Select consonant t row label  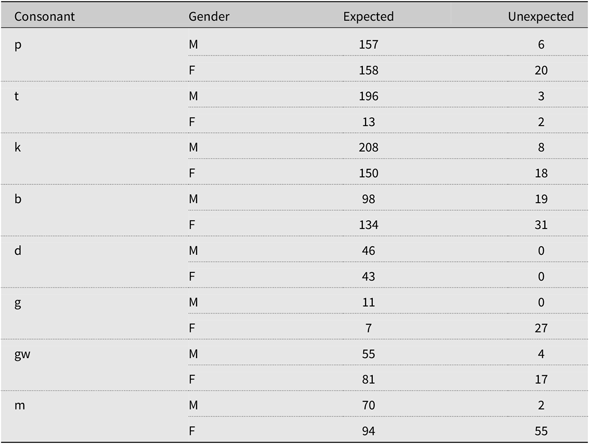[x=17, y=96]
